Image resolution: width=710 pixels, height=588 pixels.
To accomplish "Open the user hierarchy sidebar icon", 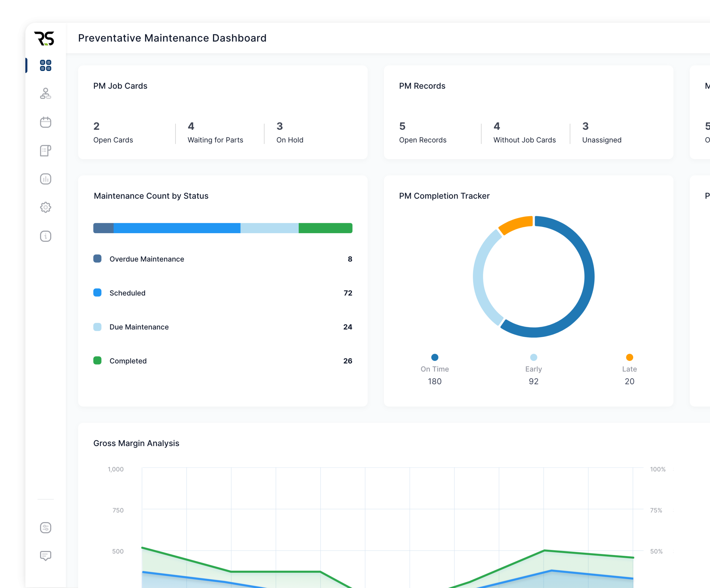I will (x=46, y=94).
